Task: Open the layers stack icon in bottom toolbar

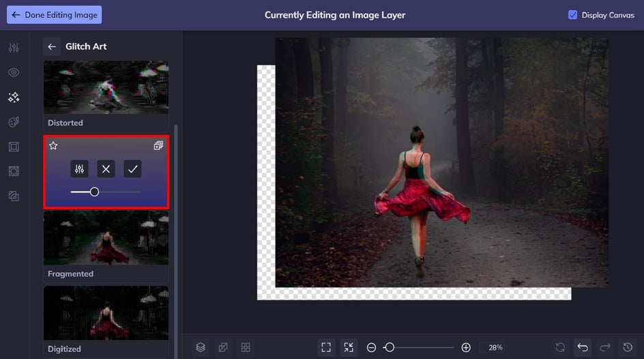Action: pos(201,347)
